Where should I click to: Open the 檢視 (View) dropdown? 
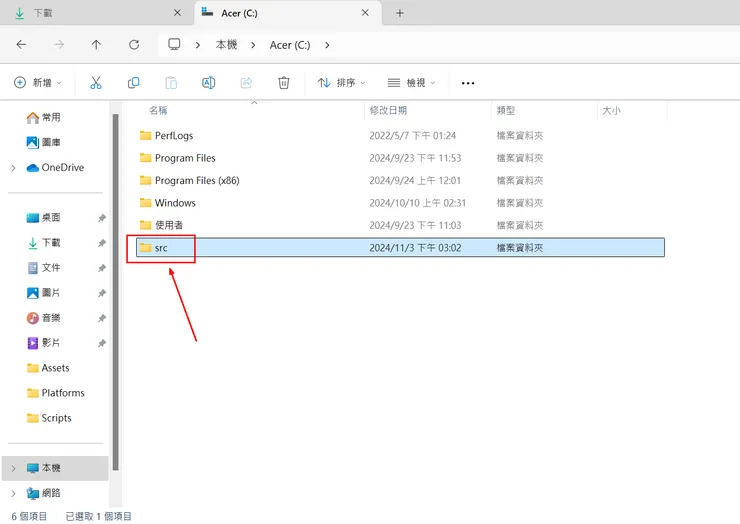(411, 83)
